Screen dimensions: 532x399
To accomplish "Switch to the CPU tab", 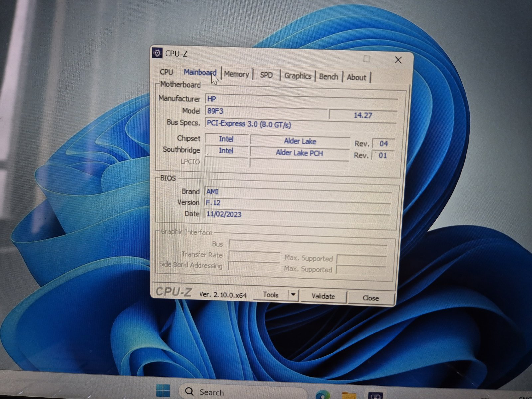I will point(166,72).
